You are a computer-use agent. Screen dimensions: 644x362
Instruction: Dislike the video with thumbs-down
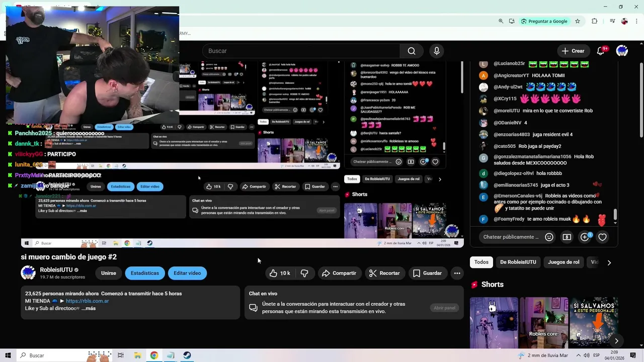[x=304, y=273]
